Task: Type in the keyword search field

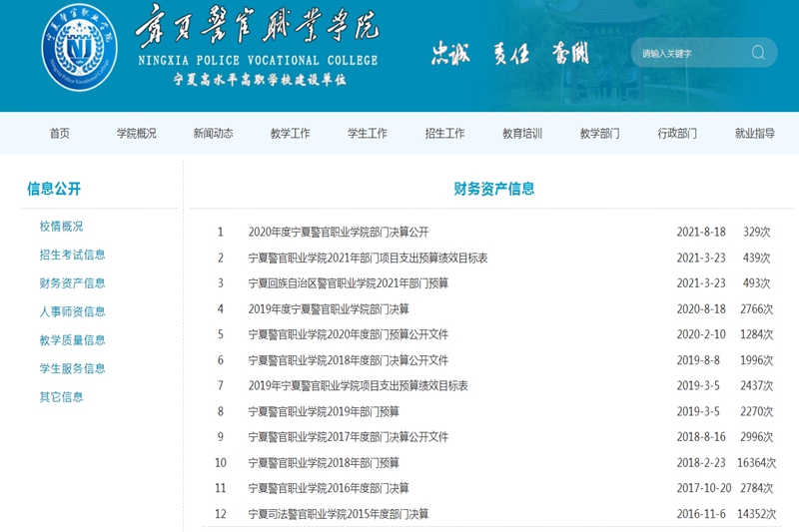Action: [689, 53]
